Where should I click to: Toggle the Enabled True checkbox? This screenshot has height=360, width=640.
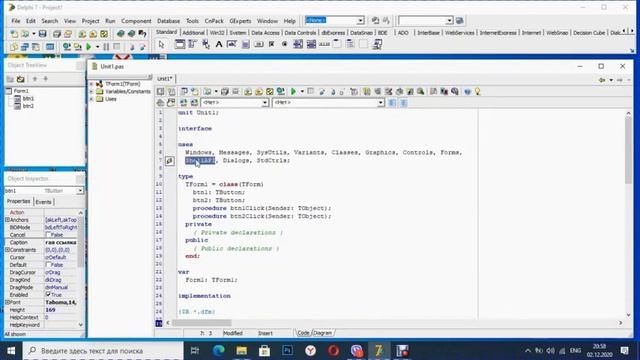tap(49, 294)
